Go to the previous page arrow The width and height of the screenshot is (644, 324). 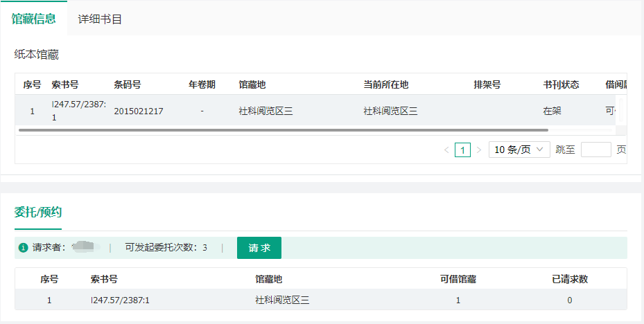coord(446,150)
